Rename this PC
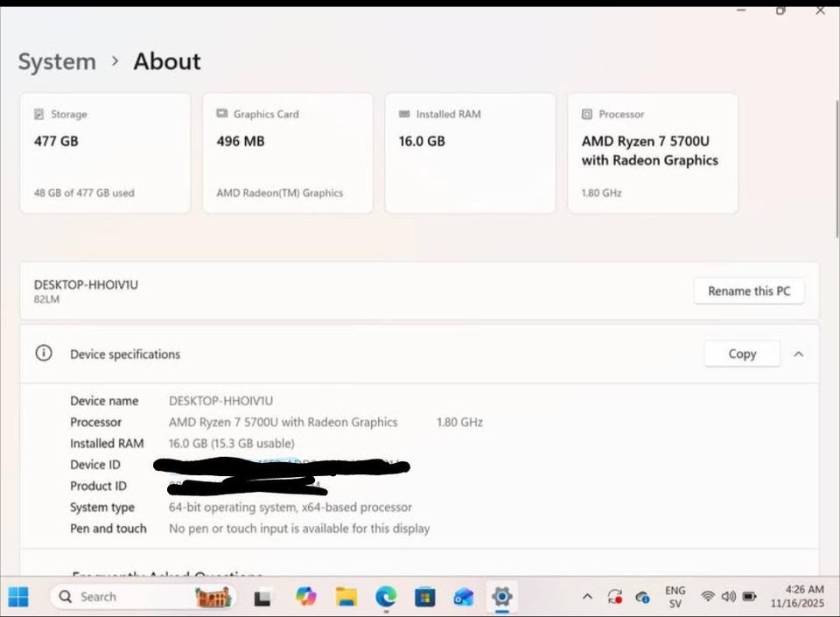840x617 pixels. pos(749,291)
